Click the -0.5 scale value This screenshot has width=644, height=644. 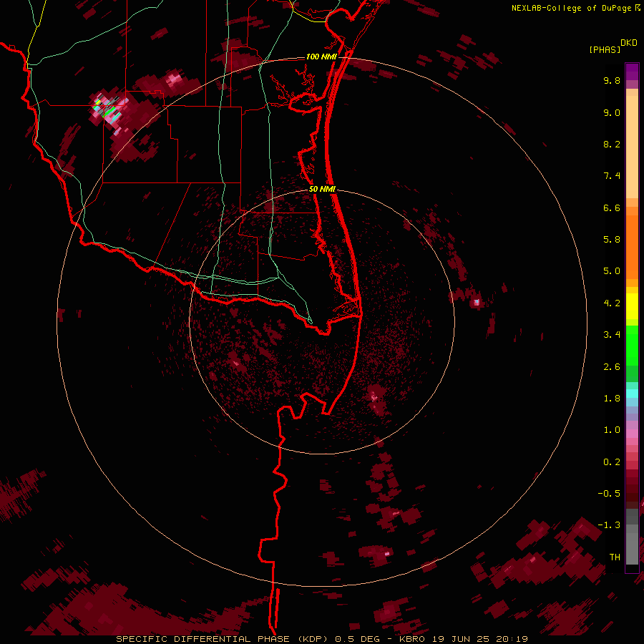[x=609, y=494]
